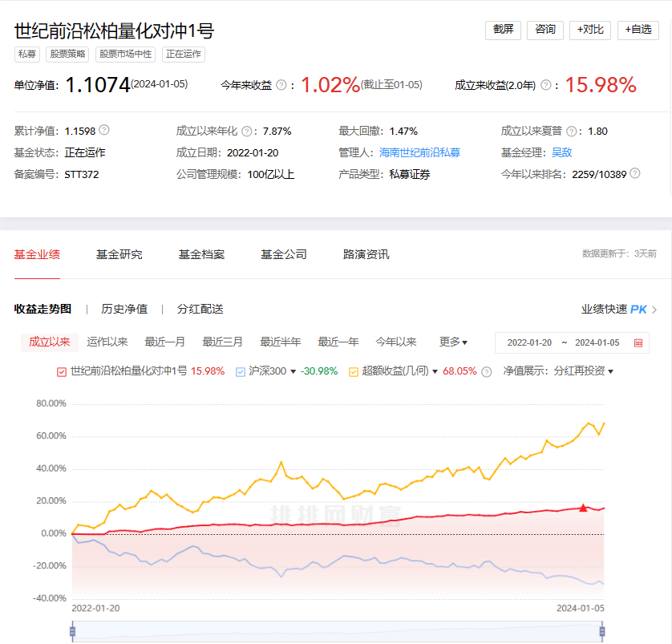Click the 最大回撤 value 1.47%
672x644 pixels.
point(403,131)
